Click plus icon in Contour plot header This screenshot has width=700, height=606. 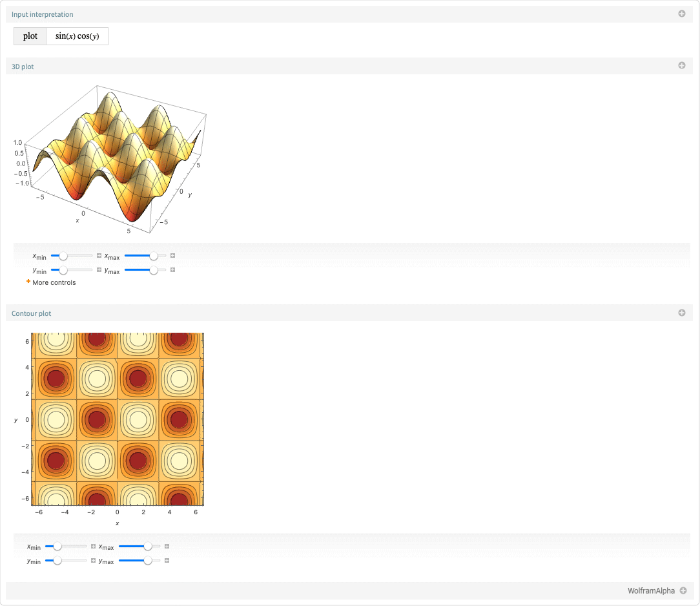(x=682, y=313)
